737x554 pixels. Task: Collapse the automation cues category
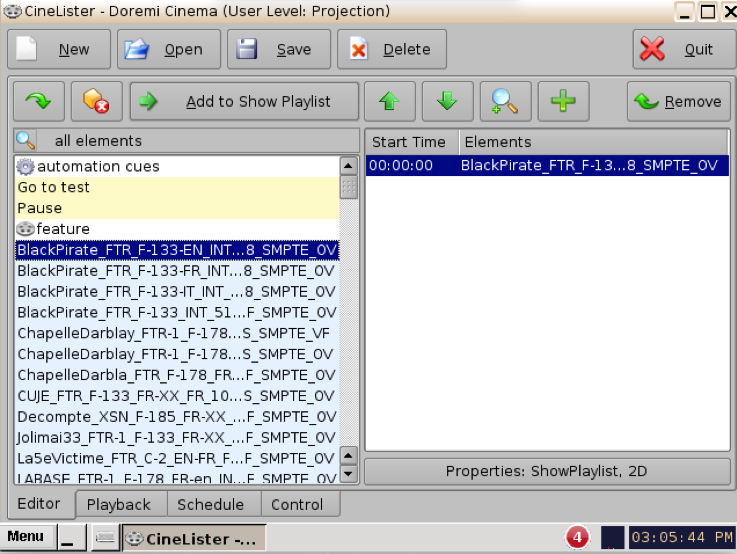point(26,167)
